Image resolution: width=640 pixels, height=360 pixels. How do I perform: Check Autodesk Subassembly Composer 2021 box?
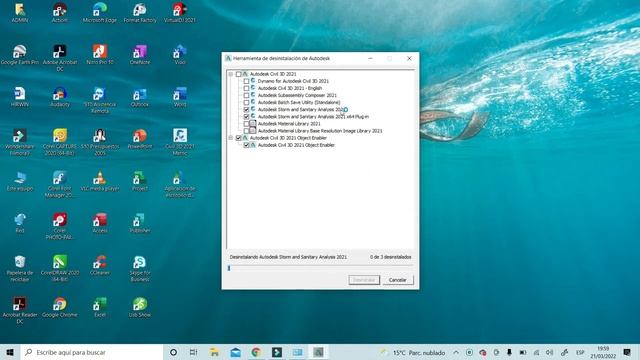coord(246,96)
